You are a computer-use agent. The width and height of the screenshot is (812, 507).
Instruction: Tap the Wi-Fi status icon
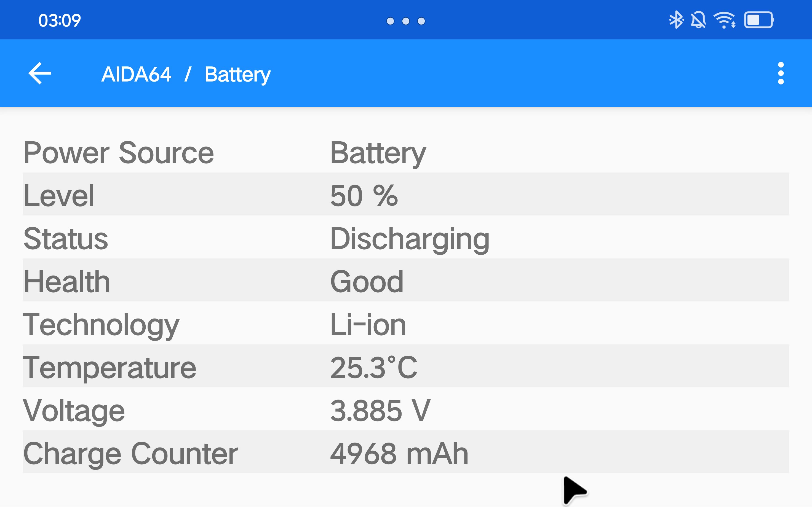point(725,20)
